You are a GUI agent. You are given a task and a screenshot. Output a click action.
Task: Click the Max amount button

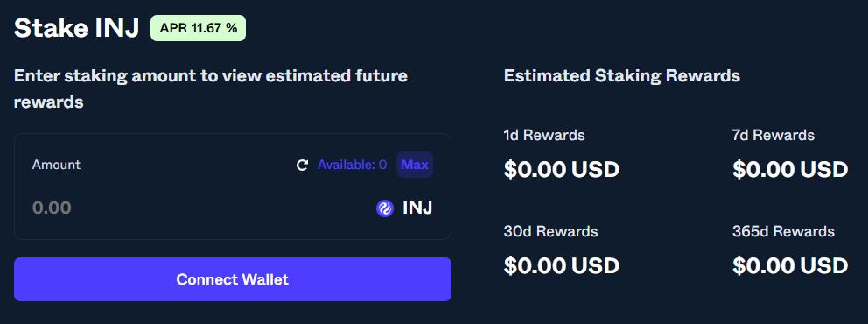pos(415,165)
